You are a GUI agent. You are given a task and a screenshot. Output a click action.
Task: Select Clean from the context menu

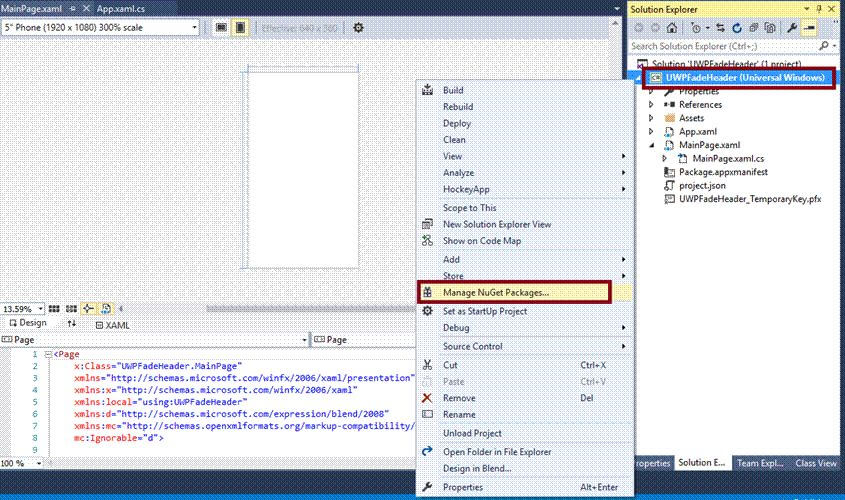point(525,140)
